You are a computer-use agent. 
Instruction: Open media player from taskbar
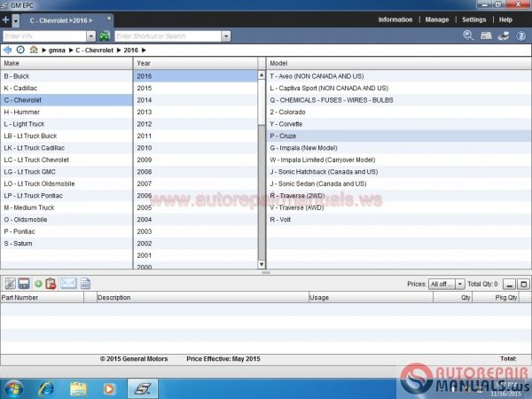tap(109, 389)
